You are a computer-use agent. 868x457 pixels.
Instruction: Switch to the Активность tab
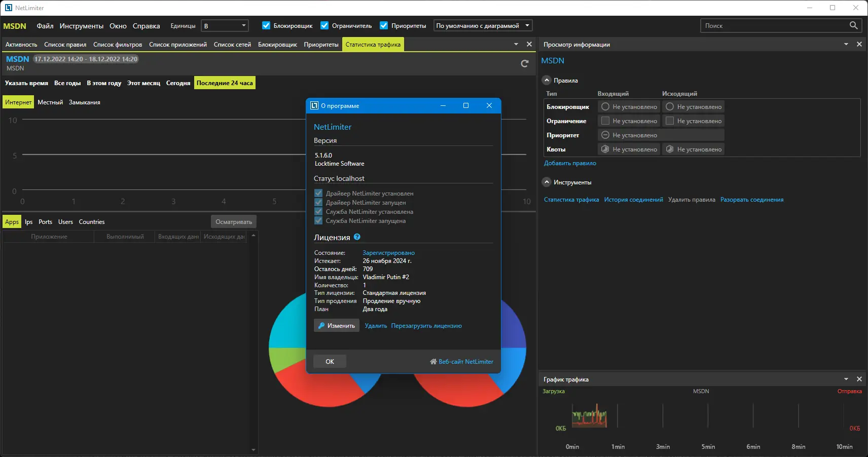click(21, 45)
